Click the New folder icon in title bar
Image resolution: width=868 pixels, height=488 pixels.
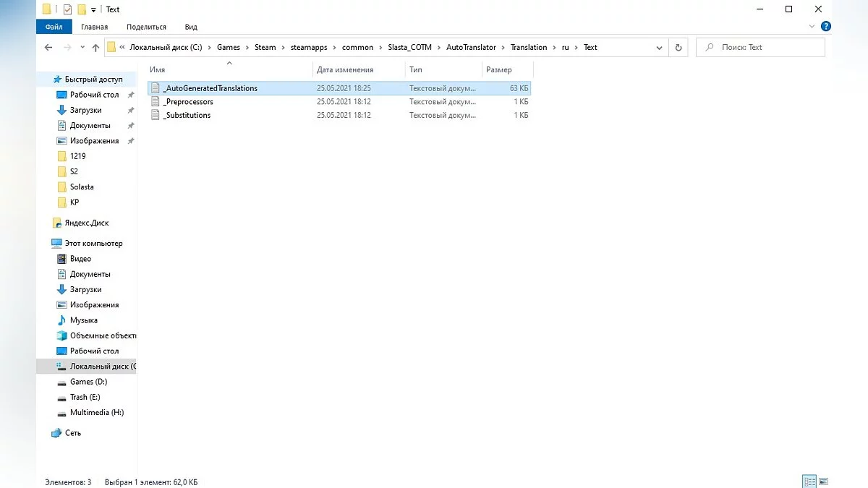coord(81,9)
